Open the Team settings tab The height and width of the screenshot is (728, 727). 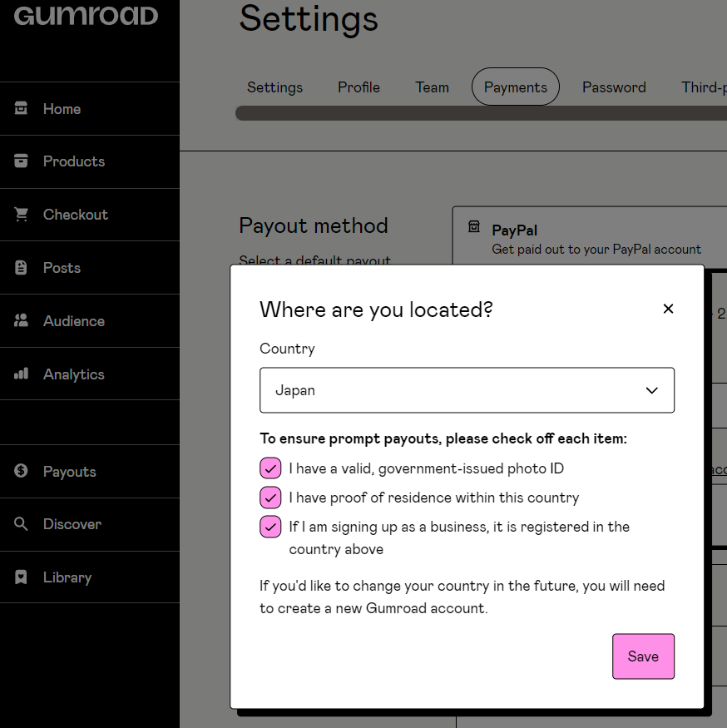(x=432, y=87)
